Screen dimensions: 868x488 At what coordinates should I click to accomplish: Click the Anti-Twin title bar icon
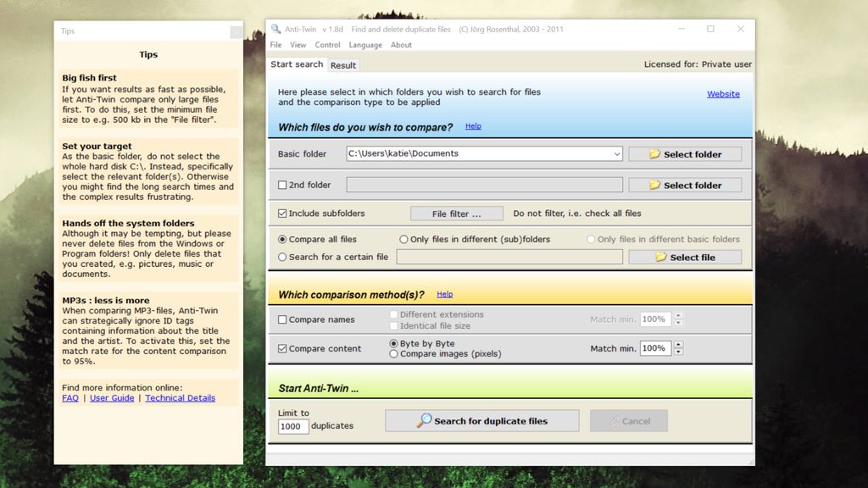pos(275,28)
